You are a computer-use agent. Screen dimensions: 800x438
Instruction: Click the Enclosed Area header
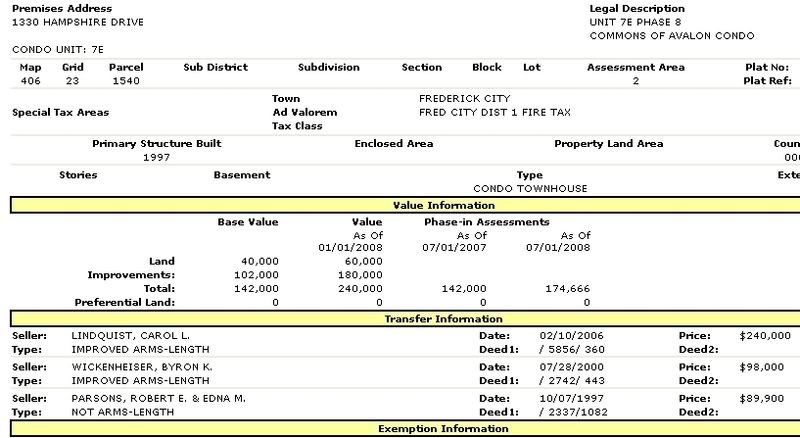click(x=393, y=144)
